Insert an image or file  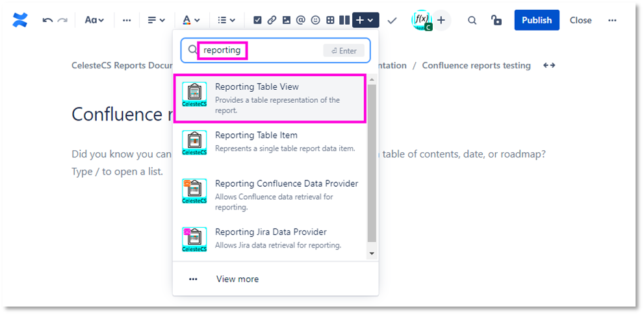pyautogui.click(x=287, y=20)
